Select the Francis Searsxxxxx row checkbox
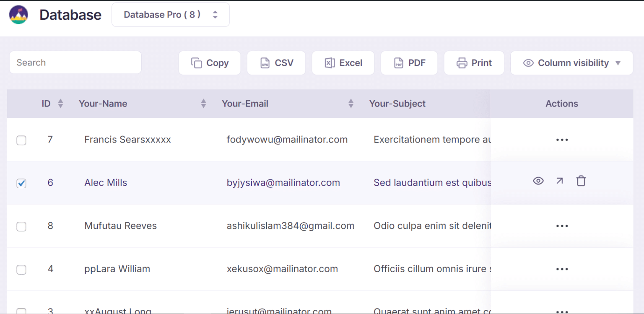Image resolution: width=644 pixels, height=314 pixels. pyautogui.click(x=21, y=140)
